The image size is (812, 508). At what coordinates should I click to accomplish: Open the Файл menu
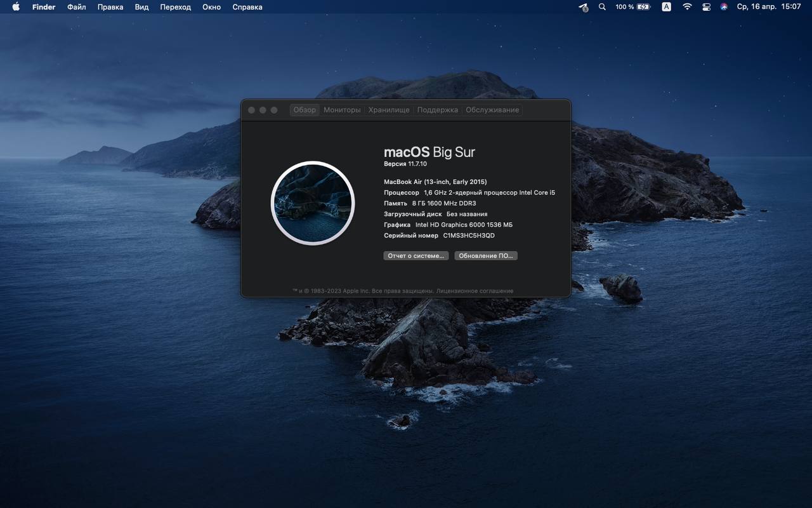coord(77,7)
